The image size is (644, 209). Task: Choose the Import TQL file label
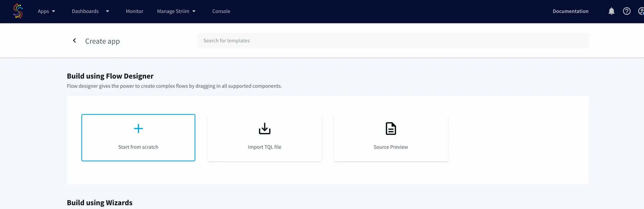(264, 147)
